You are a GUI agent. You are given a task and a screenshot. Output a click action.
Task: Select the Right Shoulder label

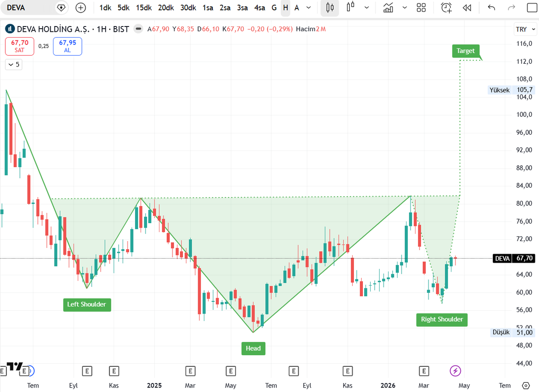pyautogui.click(x=442, y=320)
